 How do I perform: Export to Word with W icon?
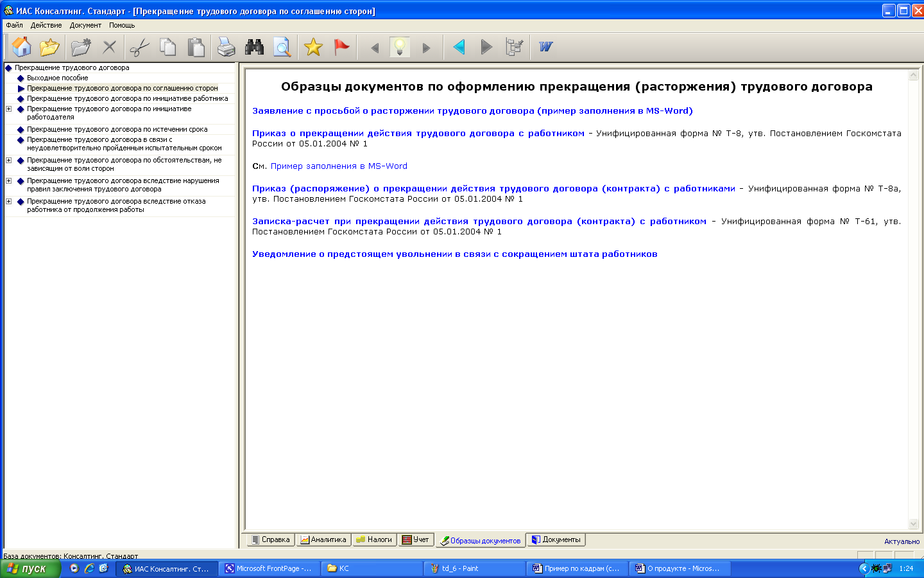(x=546, y=47)
